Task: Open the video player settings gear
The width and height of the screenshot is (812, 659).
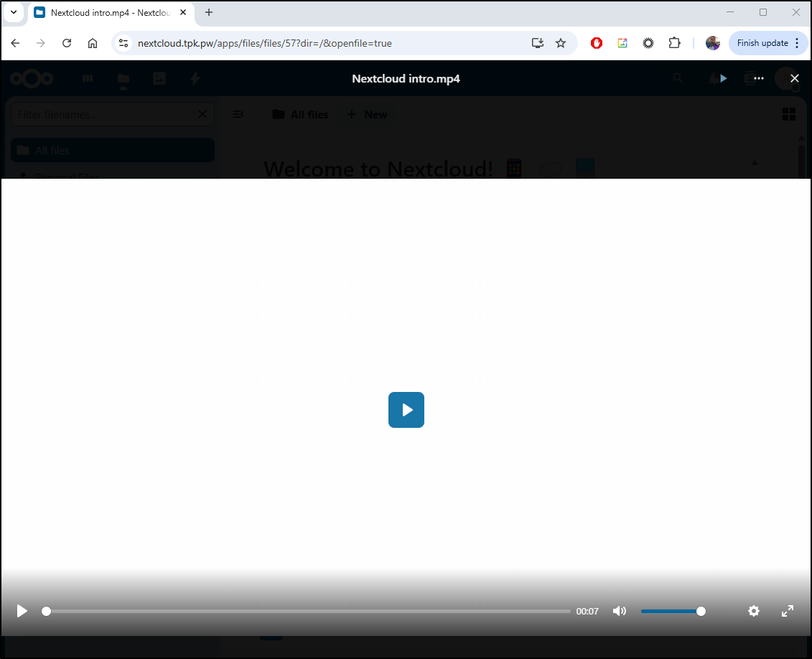Action: [x=753, y=611]
